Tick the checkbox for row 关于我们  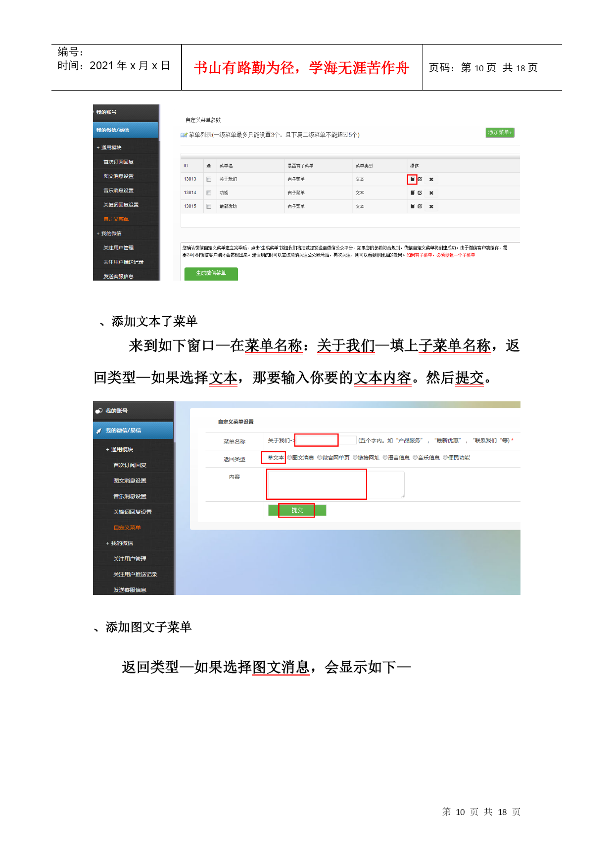(209, 179)
